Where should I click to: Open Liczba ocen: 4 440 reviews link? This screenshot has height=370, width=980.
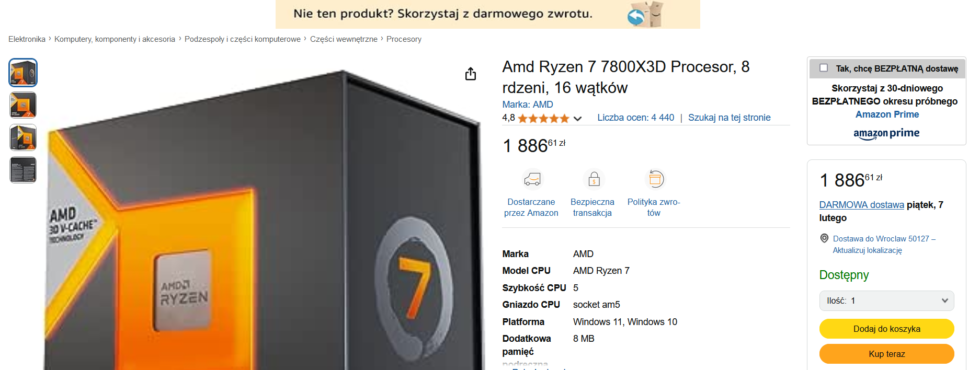click(x=635, y=118)
